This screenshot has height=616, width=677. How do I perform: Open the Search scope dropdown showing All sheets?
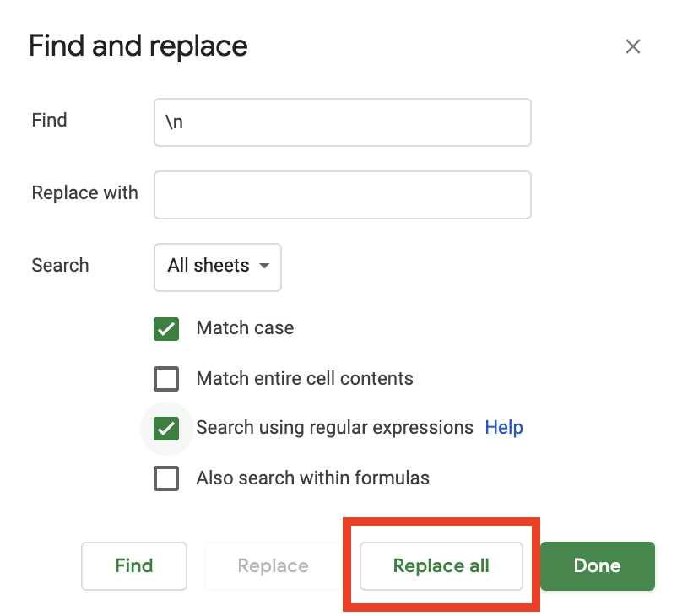pos(217,267)
